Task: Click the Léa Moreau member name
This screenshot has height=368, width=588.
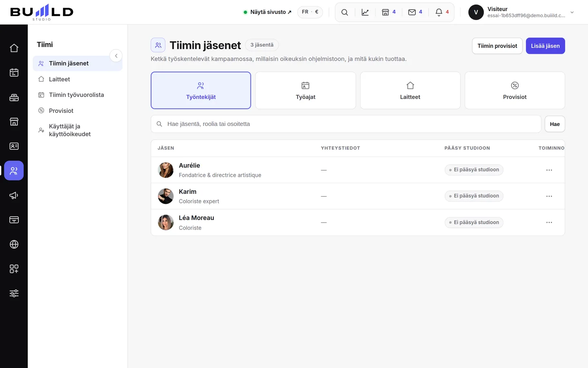Action: pyautogui.click(x=196, y=218)
